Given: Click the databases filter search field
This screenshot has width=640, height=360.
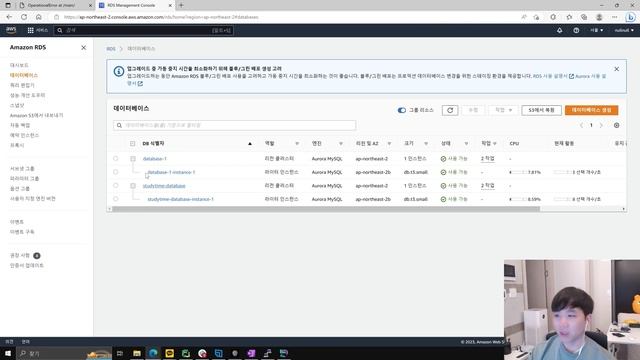Looking at the screenshot, I should (235, 125).
